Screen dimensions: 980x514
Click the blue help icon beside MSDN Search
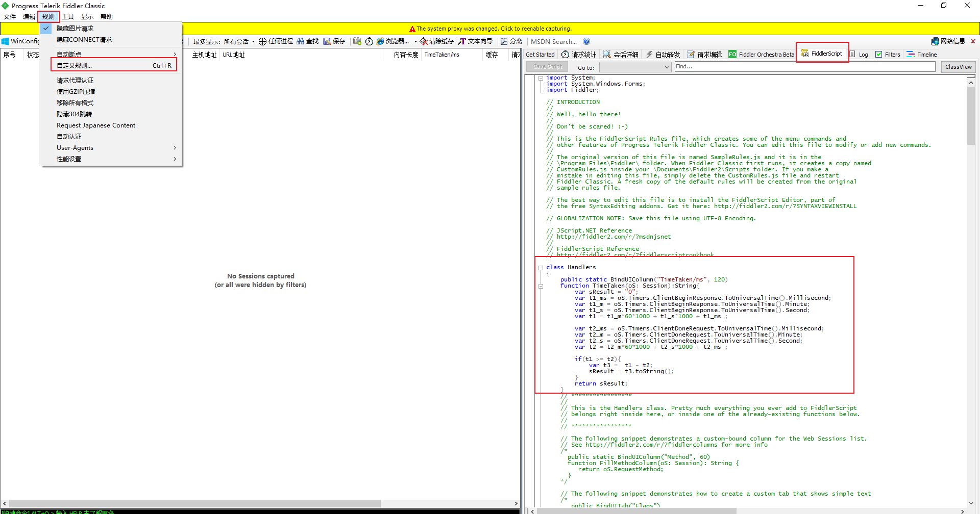click(586, 41)
